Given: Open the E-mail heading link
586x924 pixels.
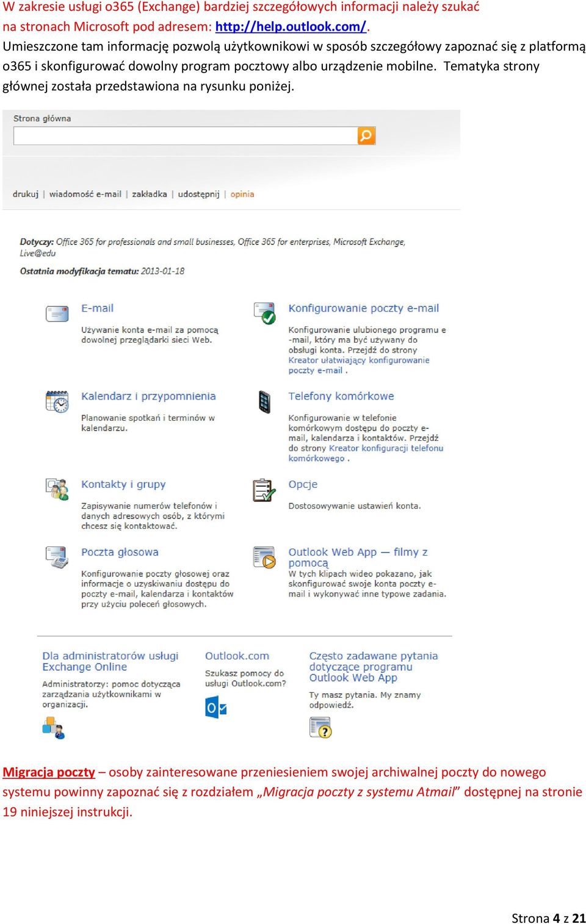Looking at the screenshot, I should coord(98,309).
